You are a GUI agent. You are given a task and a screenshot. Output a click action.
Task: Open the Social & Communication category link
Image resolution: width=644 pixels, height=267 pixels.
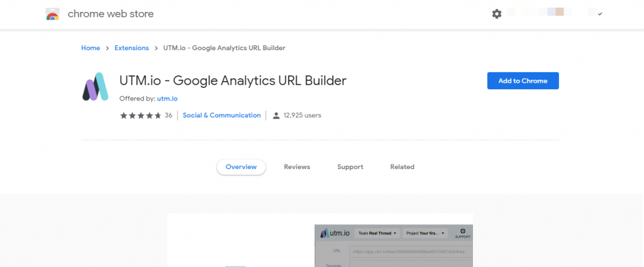[x=221, y=116]
